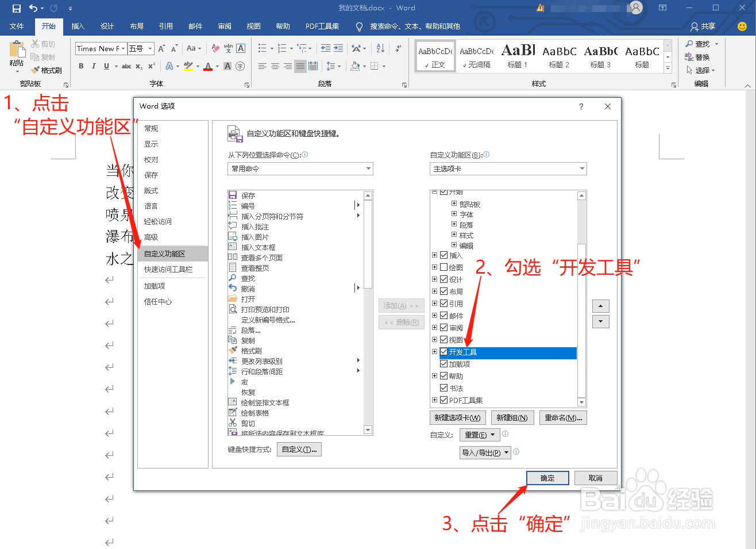Select 信任中心 in options sidebar
The image size is (756, 549).
(x=173, y=301)
